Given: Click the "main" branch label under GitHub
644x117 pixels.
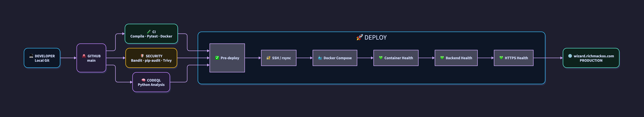Looking at the screenshot, I should coord(91,61).
